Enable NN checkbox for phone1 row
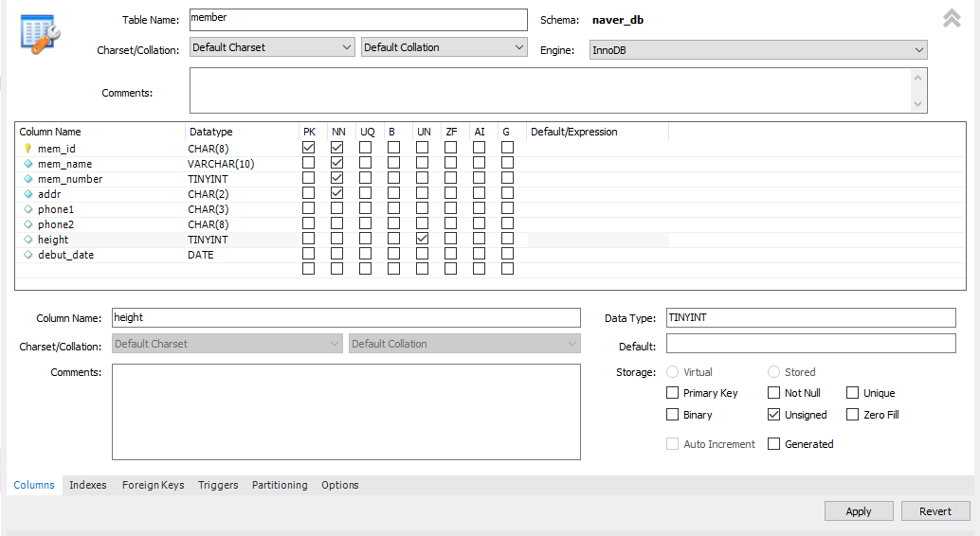 [x=336, y=208]
